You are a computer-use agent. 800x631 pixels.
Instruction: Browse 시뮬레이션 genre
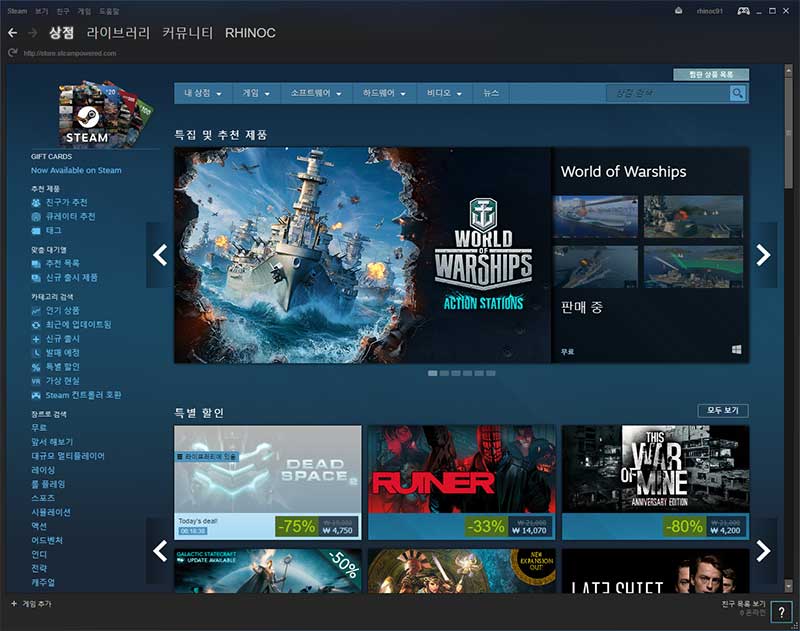[51, 512]
